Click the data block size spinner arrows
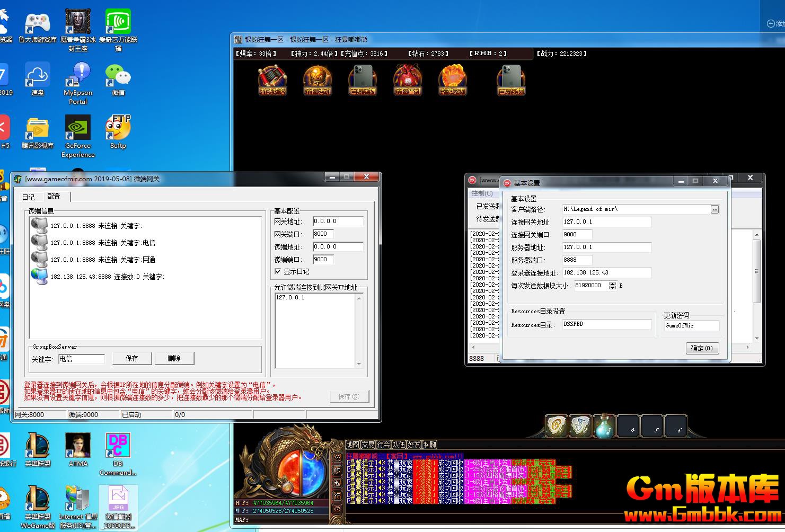 click(x=613, y=286)
